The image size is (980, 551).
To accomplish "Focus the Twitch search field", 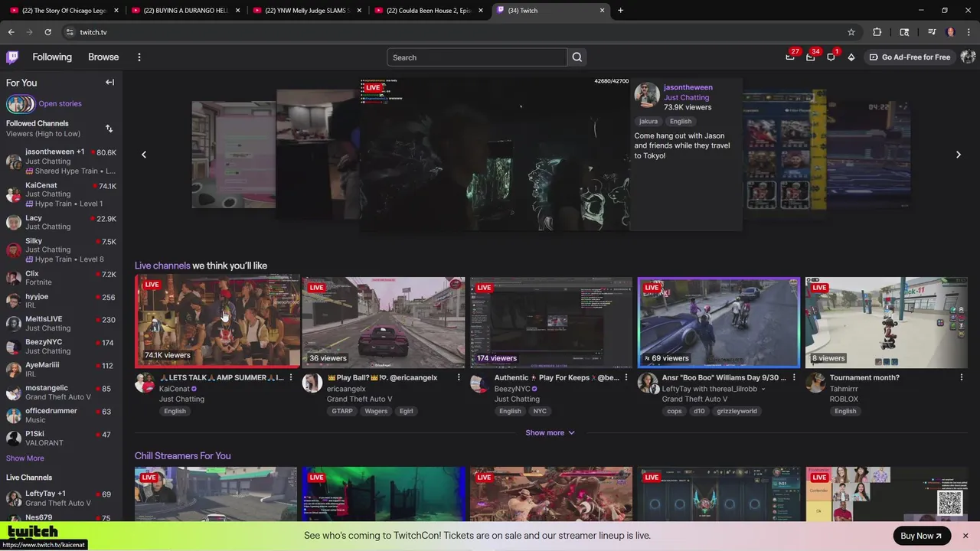I will (x=477, y=57).
